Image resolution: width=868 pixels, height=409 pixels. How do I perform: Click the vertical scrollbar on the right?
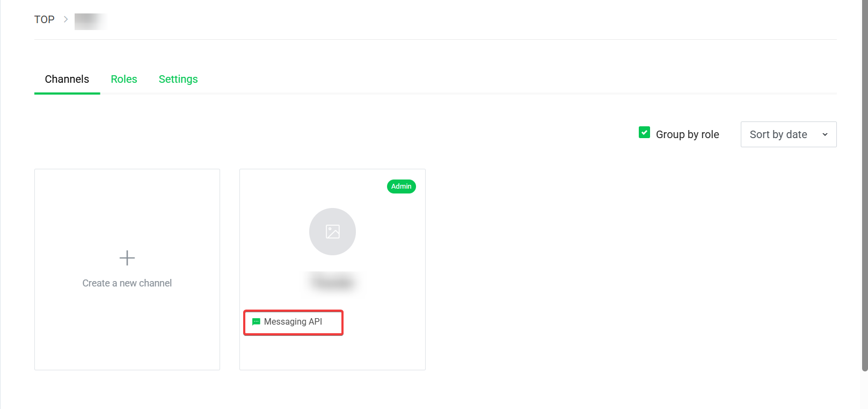(x=864, y=183)
